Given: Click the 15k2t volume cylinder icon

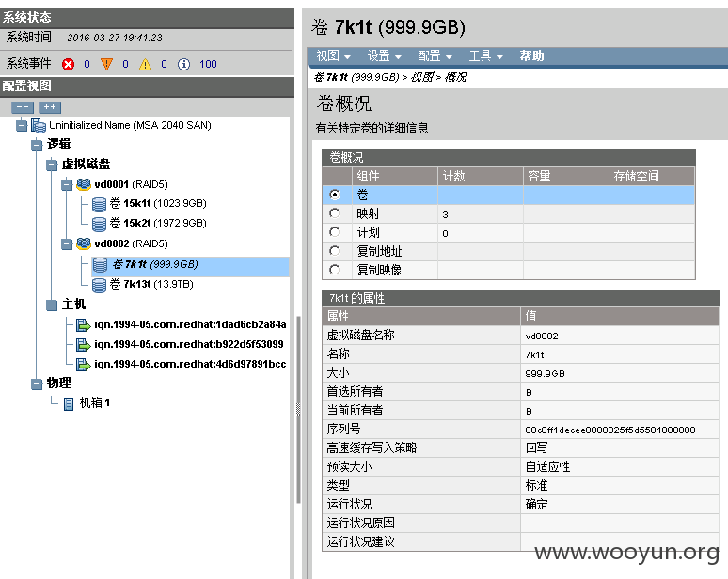Looking at the screenshot, I should click(x=99, y=224).
